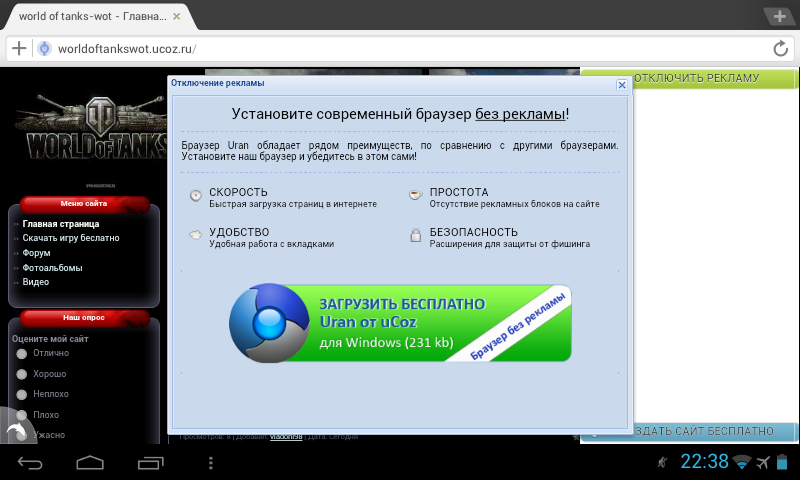
Task: Tap the Android Back navigation button
Action: click(x=30, y=463)
